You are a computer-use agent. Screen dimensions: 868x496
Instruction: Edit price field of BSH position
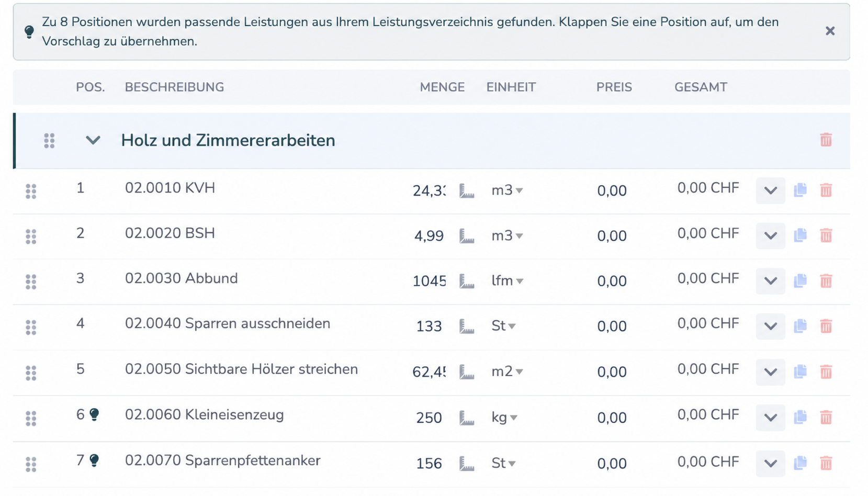click(x=612, y=236)
